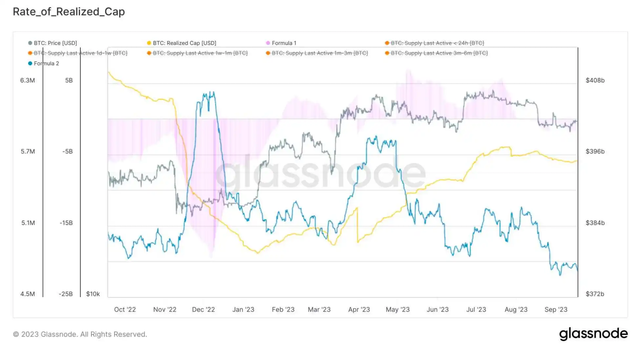
Task: Toggle the BTC: Price [USD] series
Action: pos(55,43)
